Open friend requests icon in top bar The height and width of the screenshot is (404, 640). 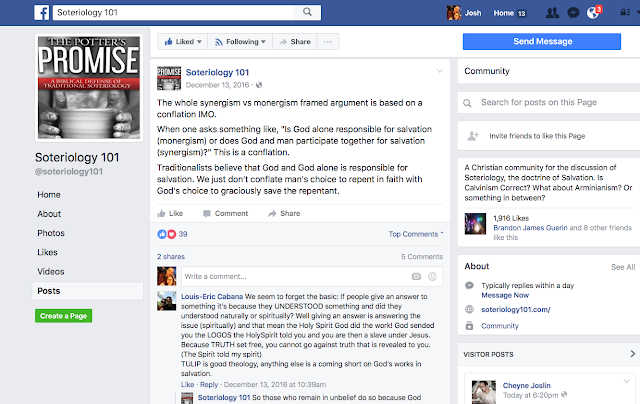pyautogui.click(x=552, y=13)
